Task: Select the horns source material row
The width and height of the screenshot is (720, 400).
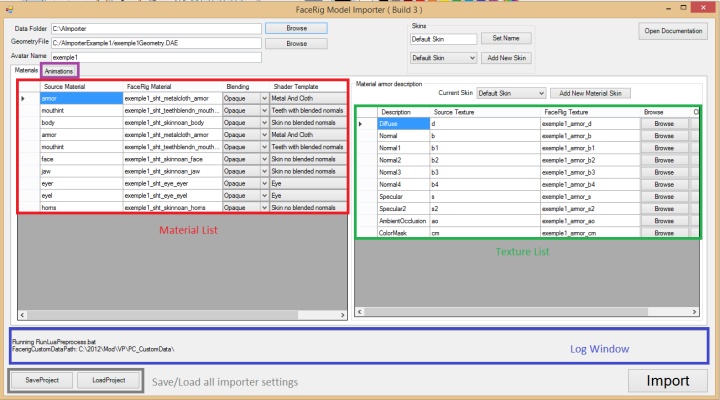Action: point(81,208)
